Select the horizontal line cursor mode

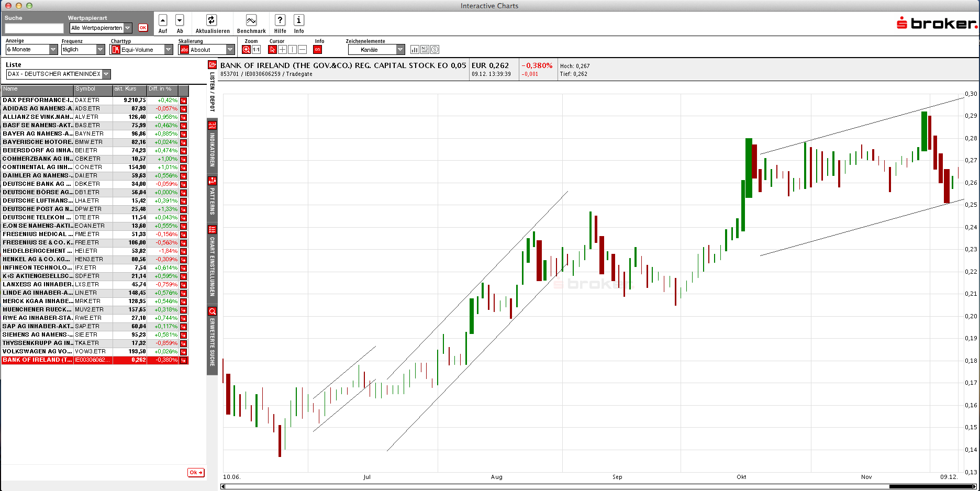(303, 50)
